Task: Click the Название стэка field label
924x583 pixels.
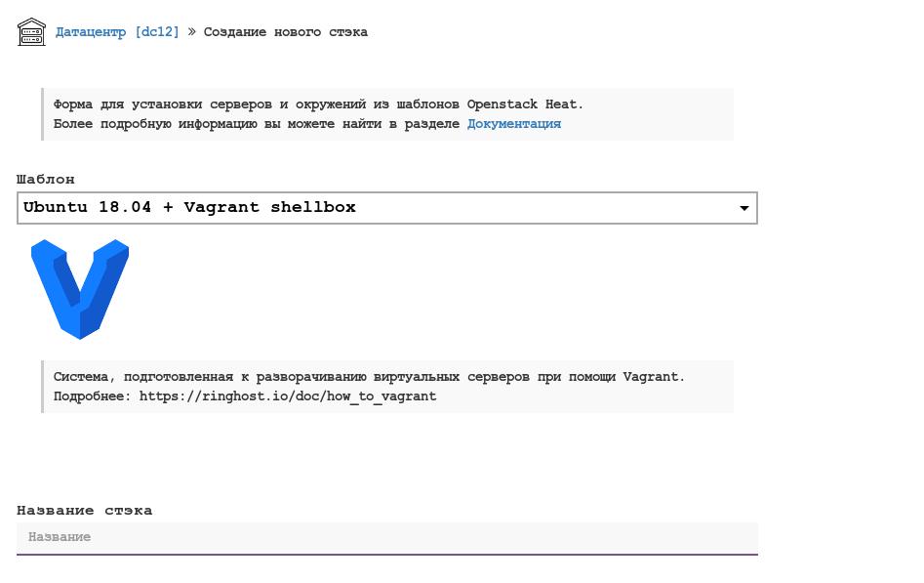Action: [x=84, y=511]
